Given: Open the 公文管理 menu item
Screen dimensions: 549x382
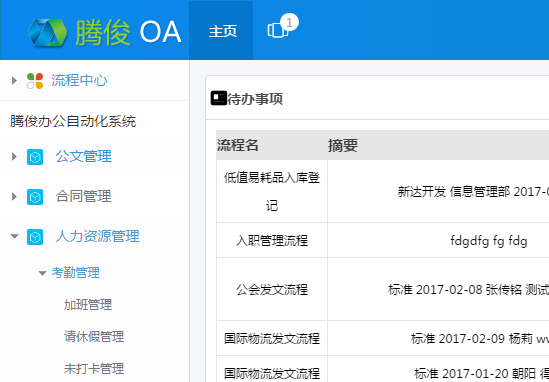Looking at the screenshot, I should click(x=83, y=156).
